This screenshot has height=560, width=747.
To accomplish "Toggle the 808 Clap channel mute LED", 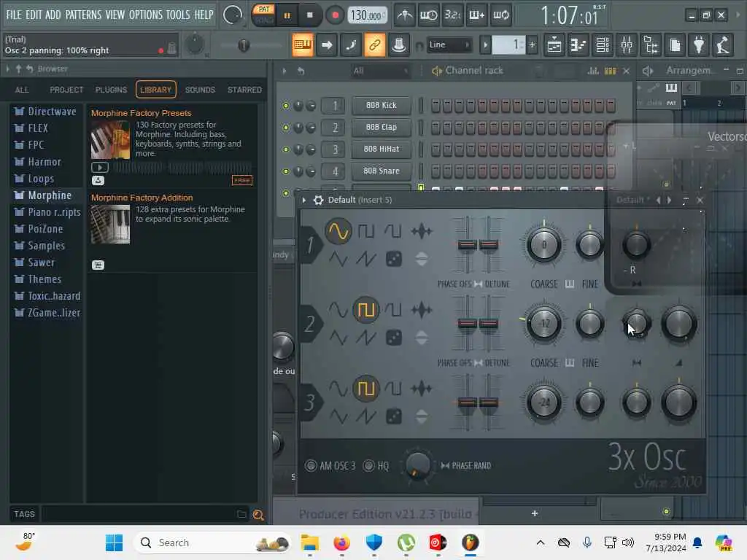I will point(286,128).
